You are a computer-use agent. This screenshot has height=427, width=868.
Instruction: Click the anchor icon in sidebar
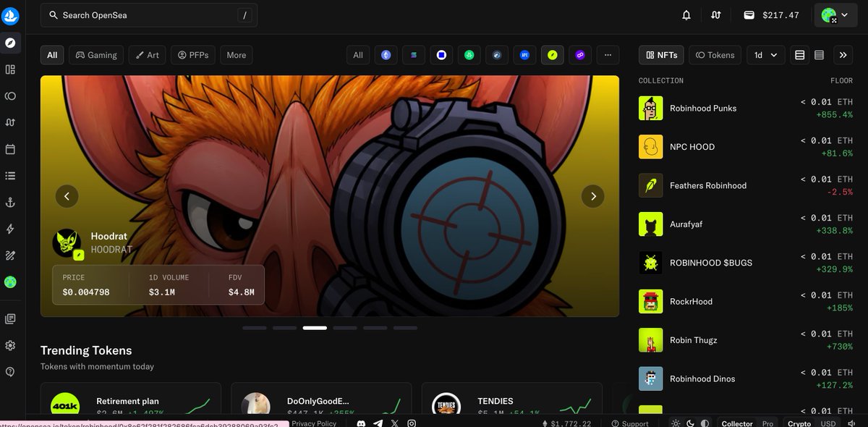10,203
